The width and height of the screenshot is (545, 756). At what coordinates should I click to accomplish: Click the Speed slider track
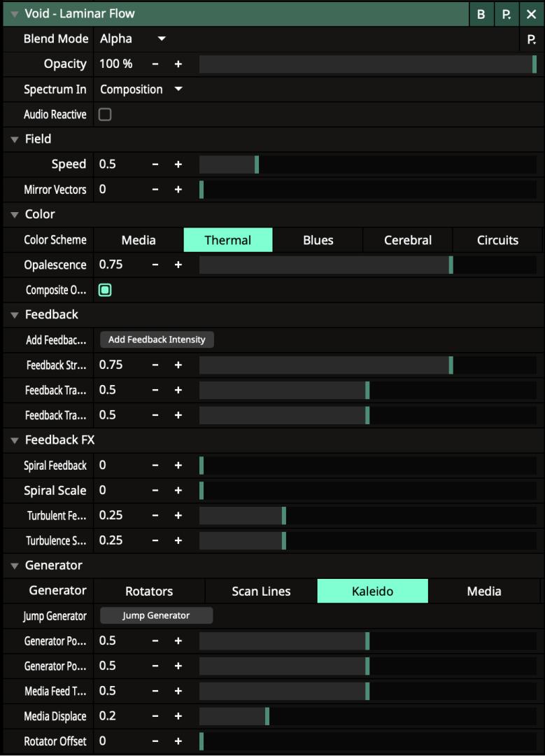click(368, 164)
